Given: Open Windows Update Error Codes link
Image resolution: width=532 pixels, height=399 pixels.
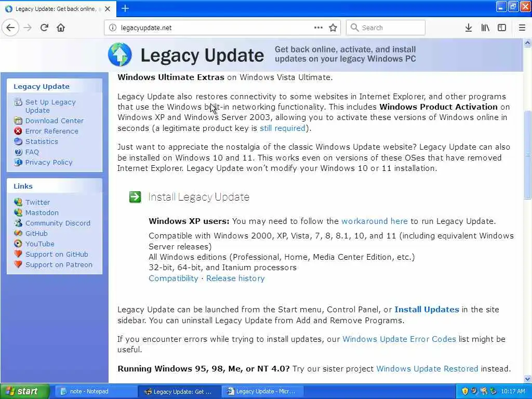Looking at the screenshot, I should coord(399,339).
